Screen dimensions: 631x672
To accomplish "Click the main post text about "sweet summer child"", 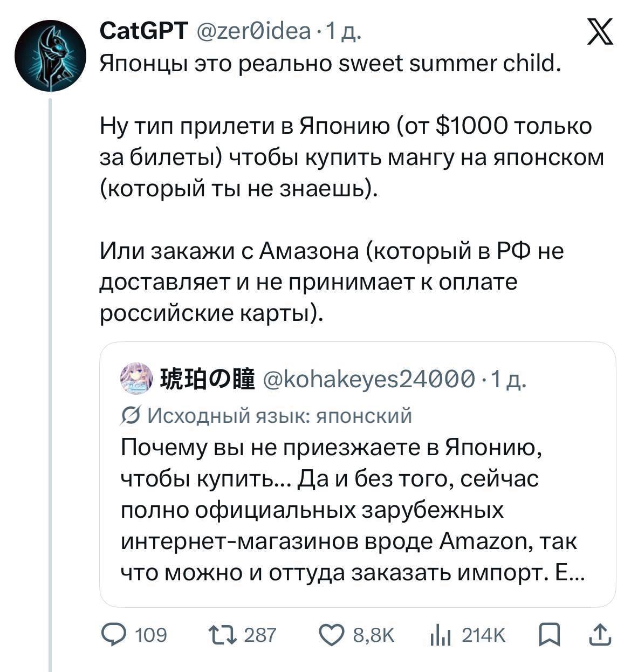I will [331, 65].
